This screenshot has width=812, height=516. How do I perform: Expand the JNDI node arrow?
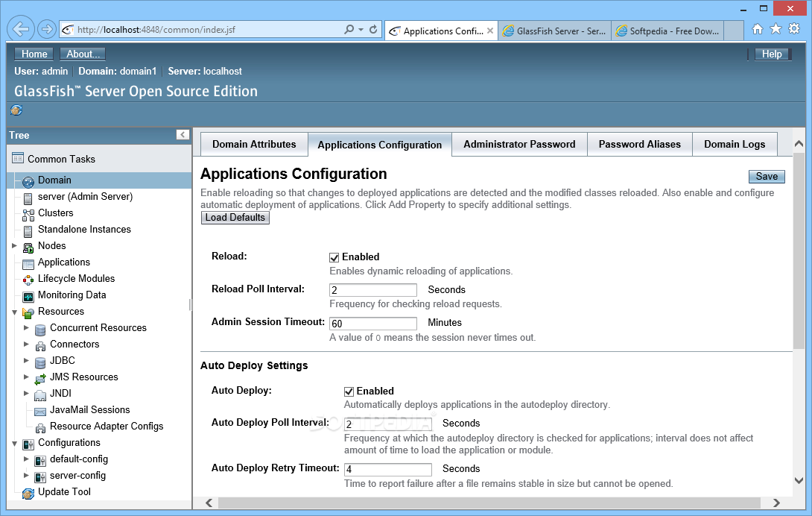click(26, 393)
